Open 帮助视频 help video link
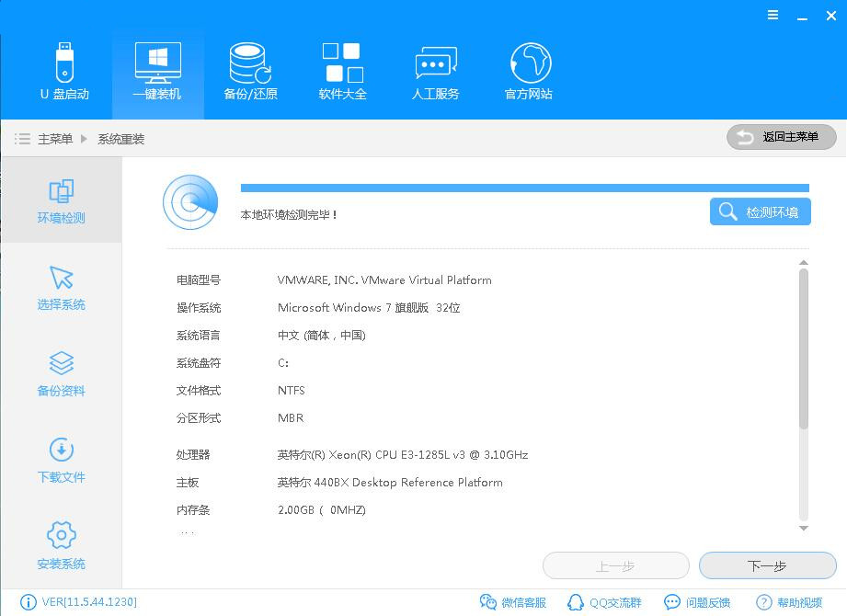The height and width of the screenshot is (616, 847). click(789, 602)
